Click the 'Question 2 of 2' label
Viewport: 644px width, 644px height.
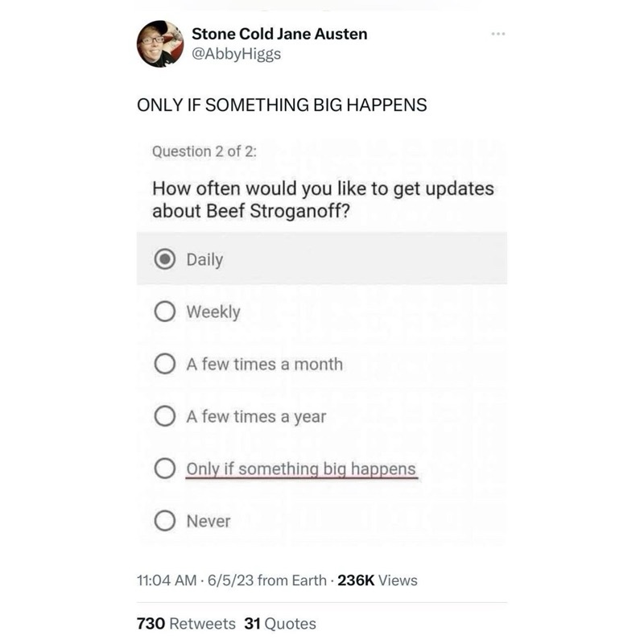[204, 151]
